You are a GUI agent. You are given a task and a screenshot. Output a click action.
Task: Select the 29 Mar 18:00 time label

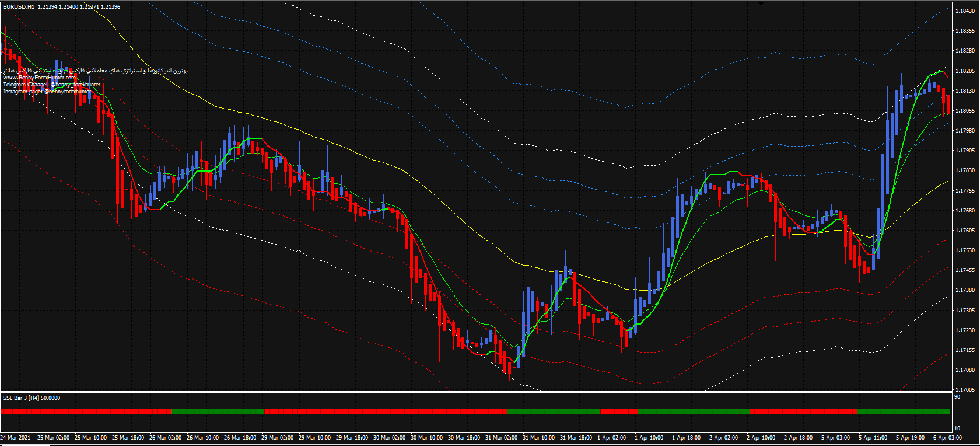352,437
